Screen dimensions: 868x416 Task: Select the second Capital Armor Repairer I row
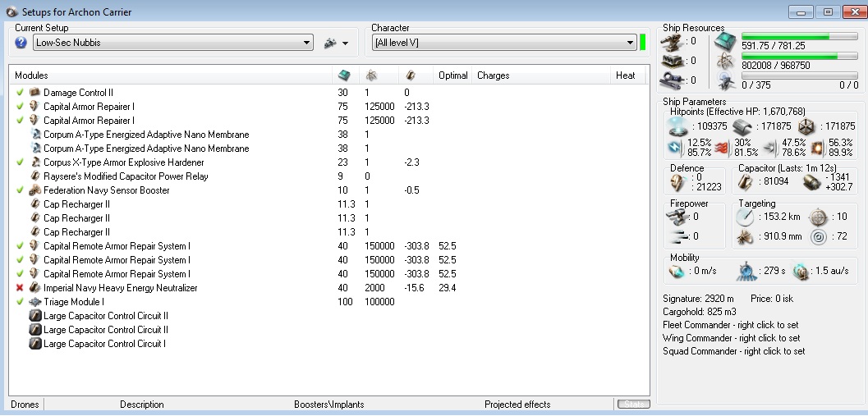coord(328,121)
